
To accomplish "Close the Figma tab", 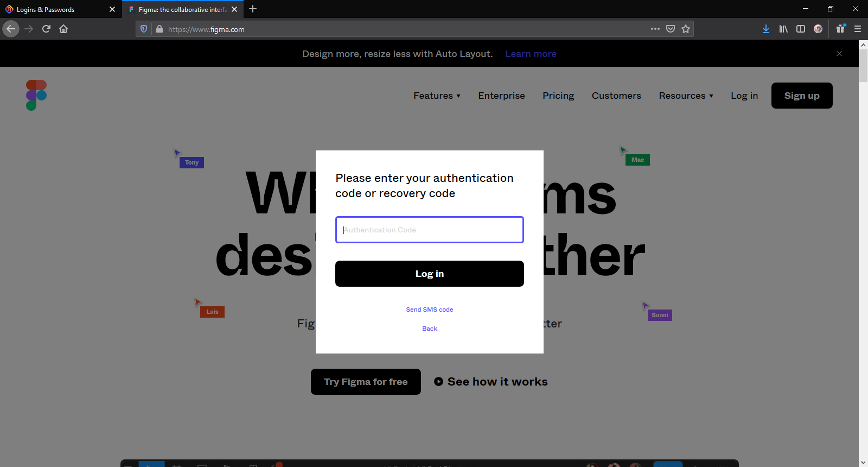I will click(234, 9).
